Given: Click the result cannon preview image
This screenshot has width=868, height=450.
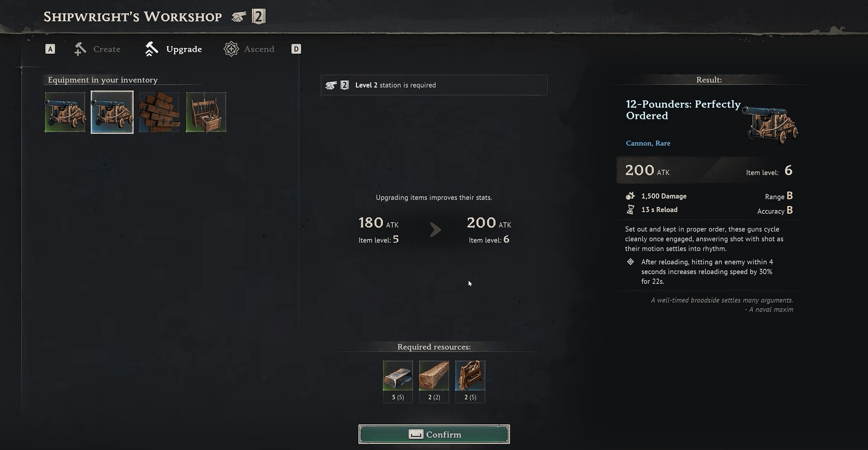Looking at the screenshot, I should pyautogui.click(x=770, y=123).
